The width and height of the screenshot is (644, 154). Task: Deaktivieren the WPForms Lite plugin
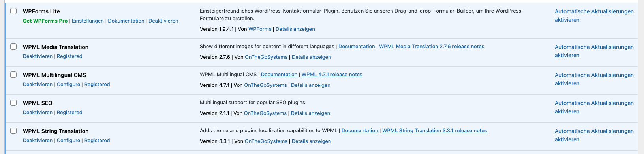(x=163, y=21)
